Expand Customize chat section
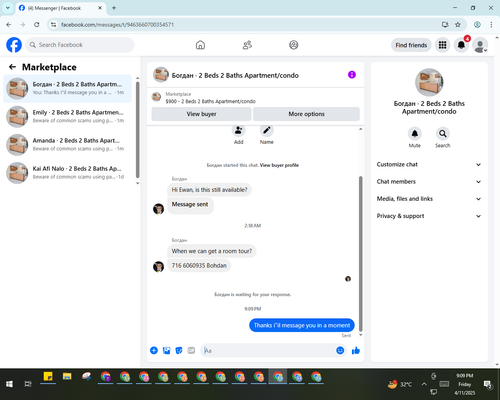500x400 pixels. point(429,164)
